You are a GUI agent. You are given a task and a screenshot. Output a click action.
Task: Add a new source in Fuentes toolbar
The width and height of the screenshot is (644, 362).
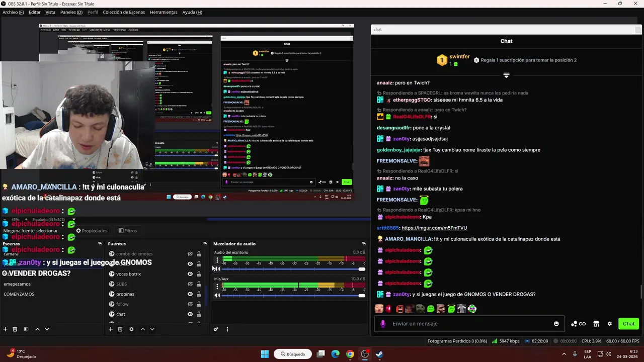[x=111, y=329]
